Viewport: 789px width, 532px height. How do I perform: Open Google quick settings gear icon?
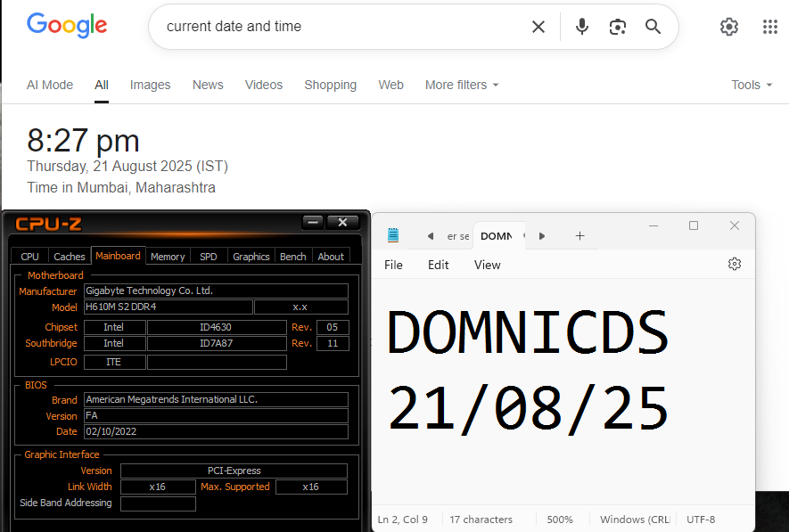pos(728,27)
